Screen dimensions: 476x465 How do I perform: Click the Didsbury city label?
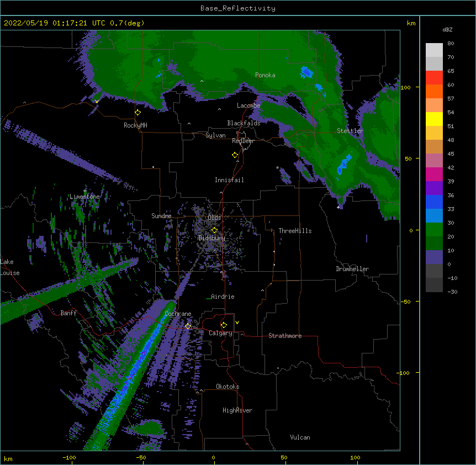click(212, 238)
